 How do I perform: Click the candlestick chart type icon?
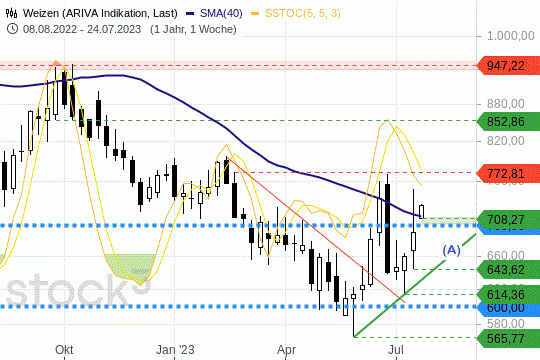click(11, 13)
